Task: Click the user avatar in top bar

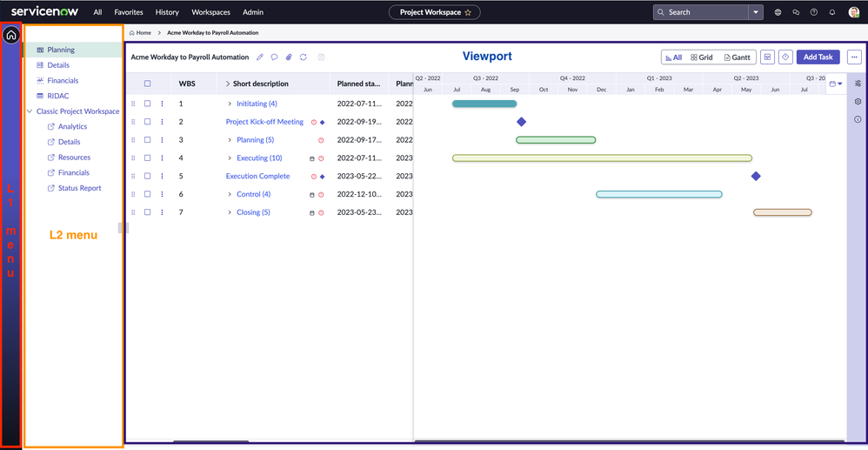Action: (x=853, y=12)
